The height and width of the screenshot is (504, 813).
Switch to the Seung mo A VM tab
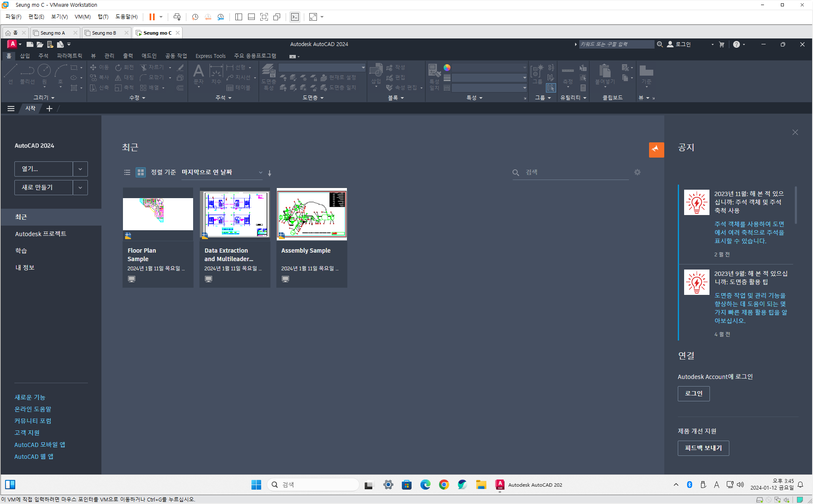point(53,33)
